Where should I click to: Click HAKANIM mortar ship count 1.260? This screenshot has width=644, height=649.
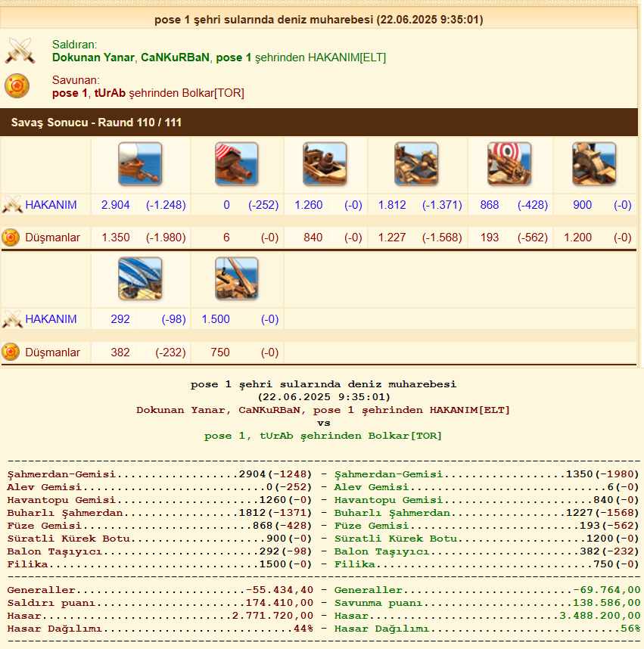(309, 205)
